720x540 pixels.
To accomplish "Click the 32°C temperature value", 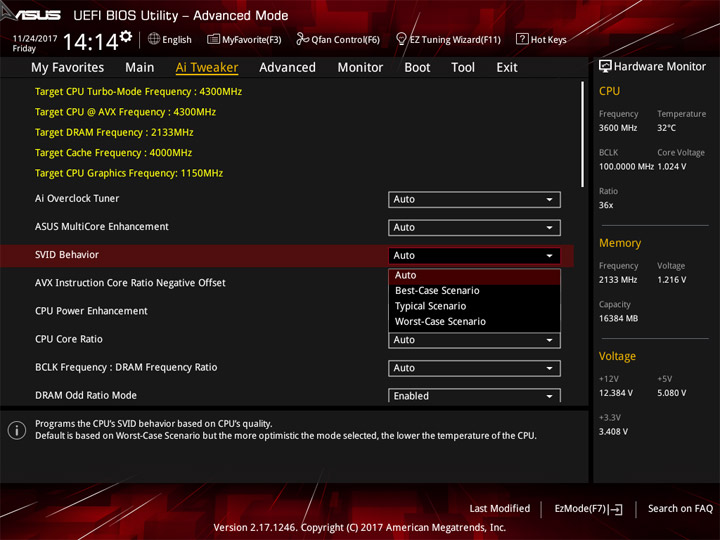I will pyautogui.click(x=666, y=128).
